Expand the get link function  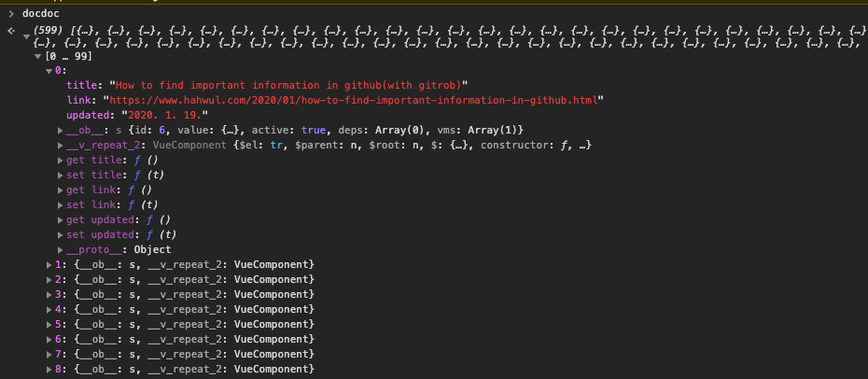61,190
